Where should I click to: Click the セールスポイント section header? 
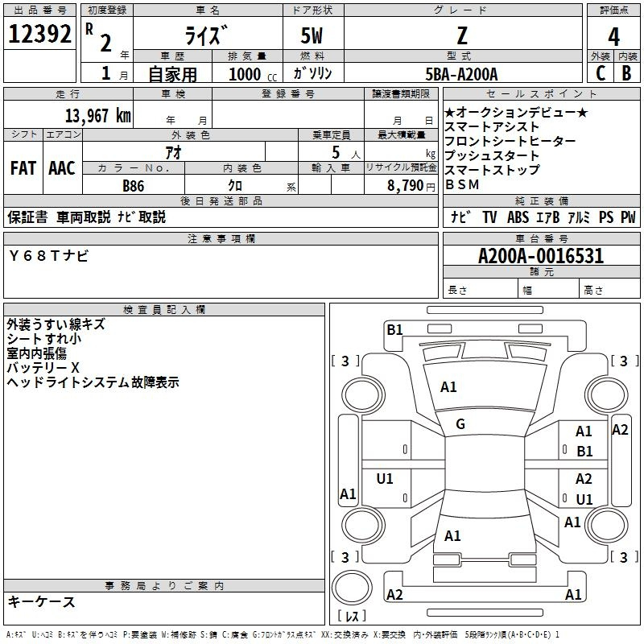coord(541,93)
